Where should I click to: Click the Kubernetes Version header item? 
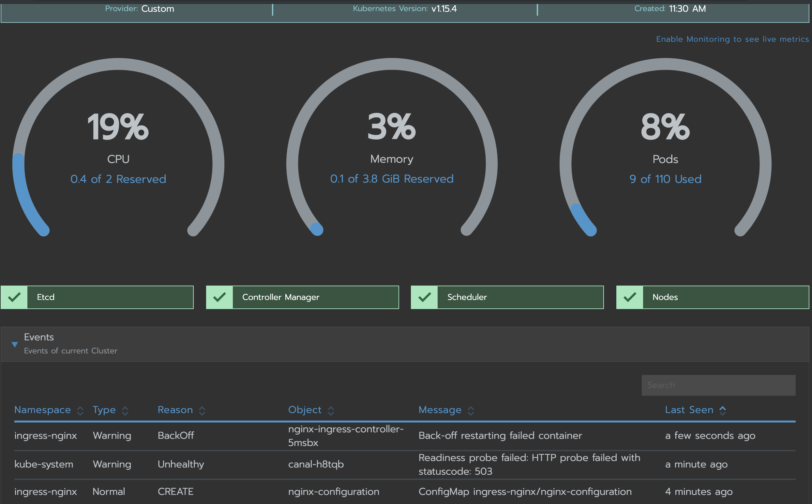tap(404, 9)
